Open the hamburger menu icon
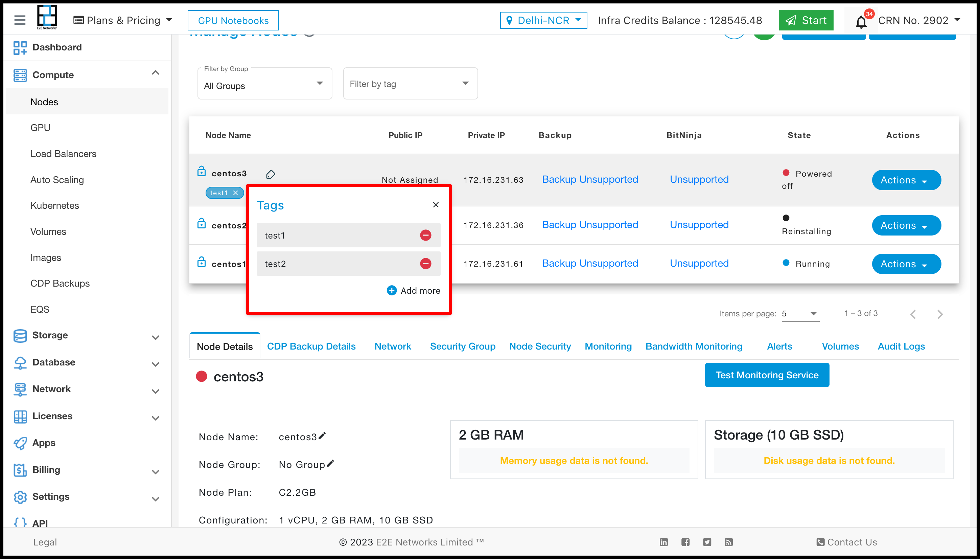980x559 pixels. pyautogui.click(x=20, y=20)
